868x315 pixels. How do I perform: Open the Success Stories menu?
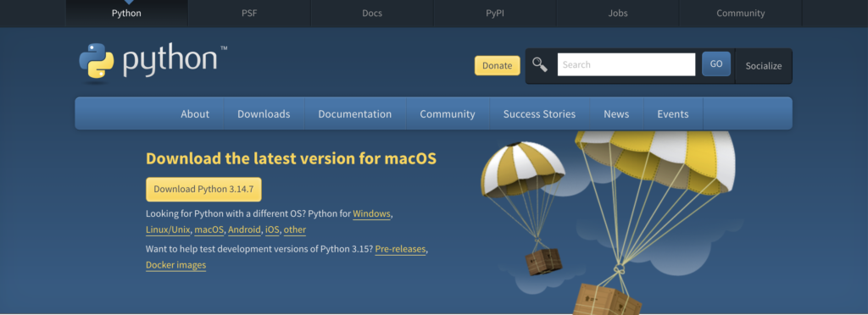point(539,113)
